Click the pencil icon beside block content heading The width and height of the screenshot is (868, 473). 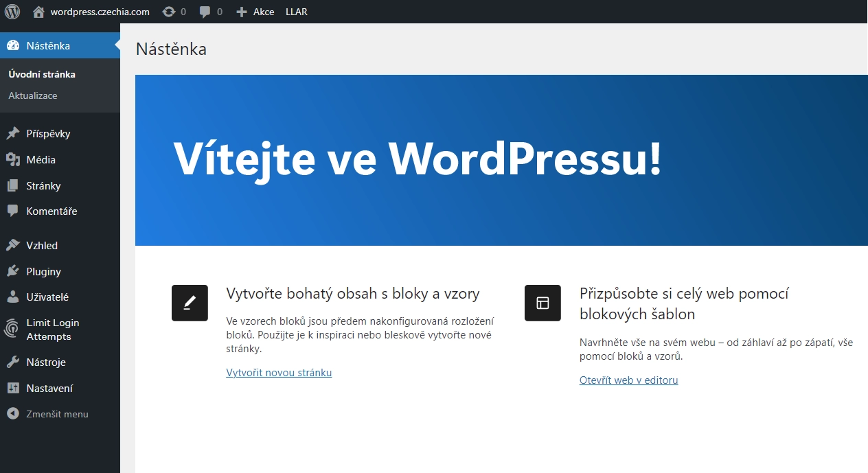click(x=189, y=302)
